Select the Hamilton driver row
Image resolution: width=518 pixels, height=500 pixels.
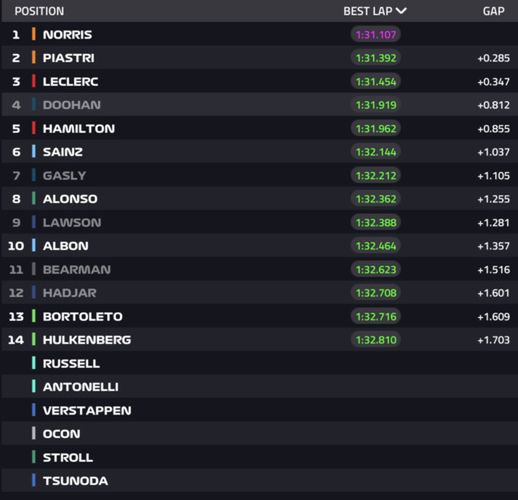[260, 128]
